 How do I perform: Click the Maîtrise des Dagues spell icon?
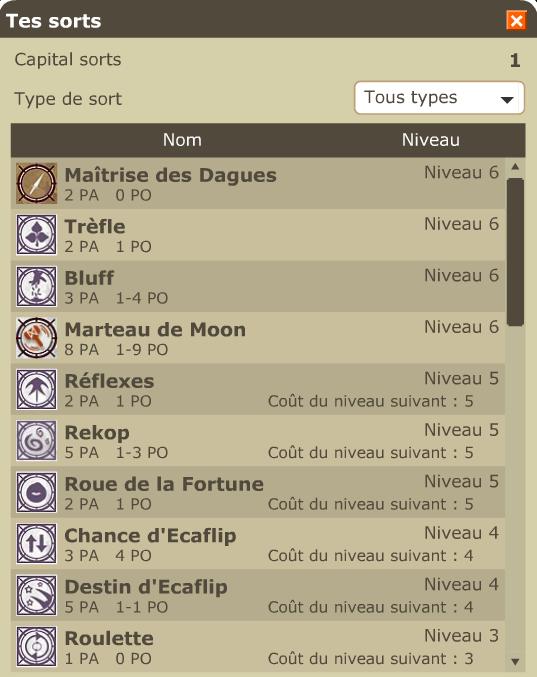[x=36, y=183]
